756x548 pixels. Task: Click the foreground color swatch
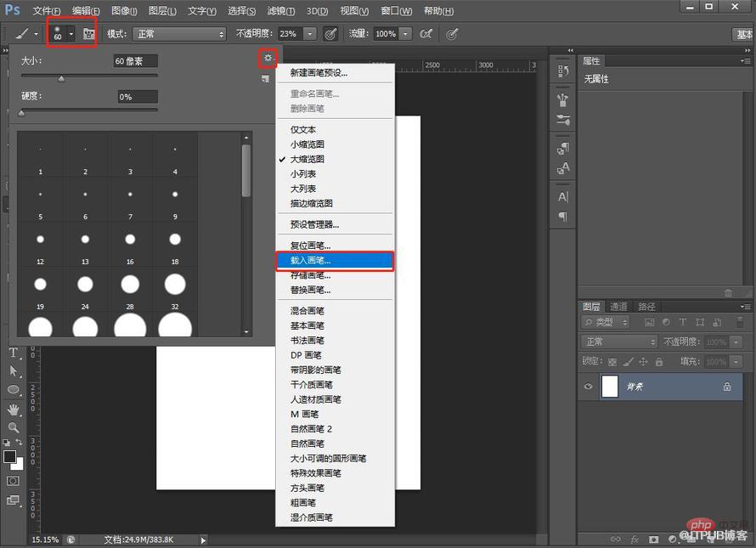click(9, 456)
